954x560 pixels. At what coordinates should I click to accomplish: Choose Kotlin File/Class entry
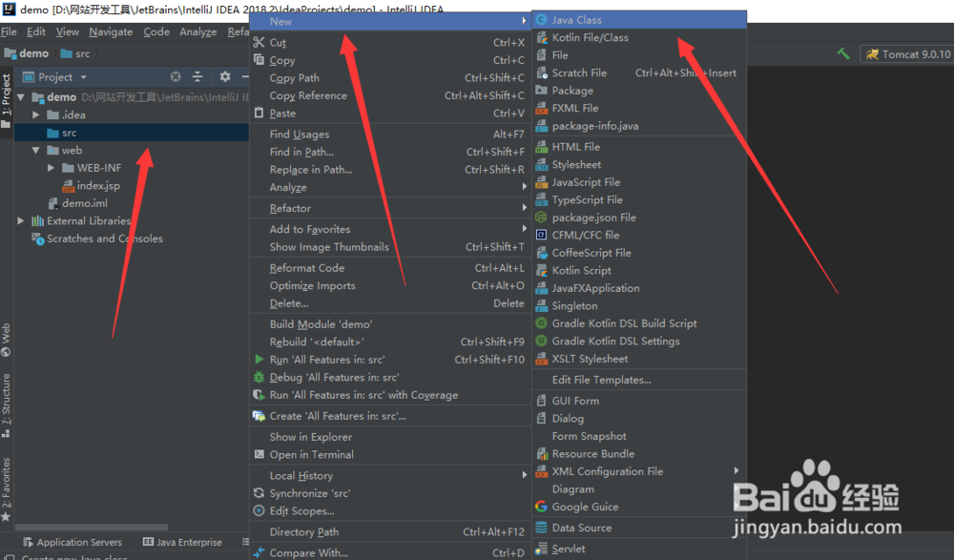pos(639,38)
